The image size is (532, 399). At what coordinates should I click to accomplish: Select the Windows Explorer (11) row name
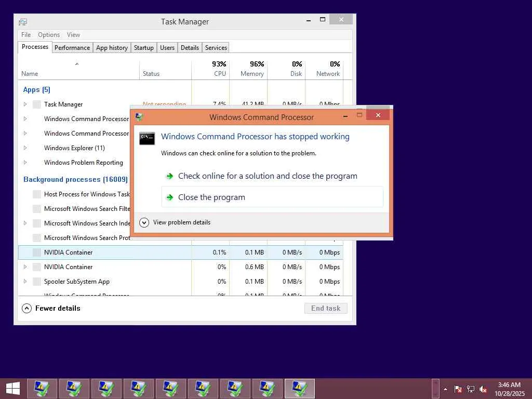tap(74, 148)
